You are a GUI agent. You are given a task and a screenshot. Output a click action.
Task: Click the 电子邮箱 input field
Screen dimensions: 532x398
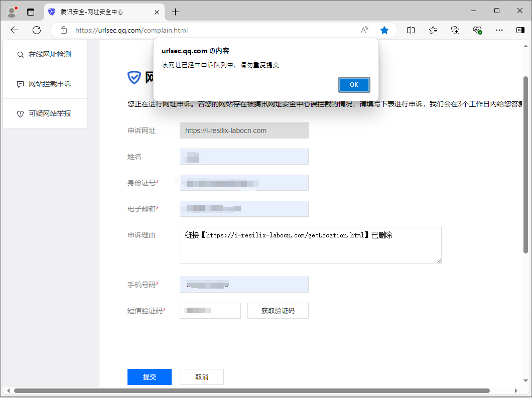(x=244, y=209)
